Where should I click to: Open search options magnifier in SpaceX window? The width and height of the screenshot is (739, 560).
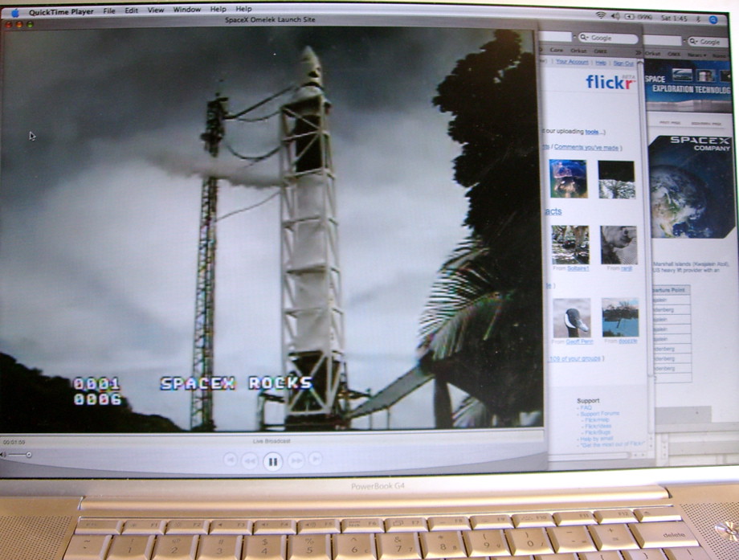(694, 41)
